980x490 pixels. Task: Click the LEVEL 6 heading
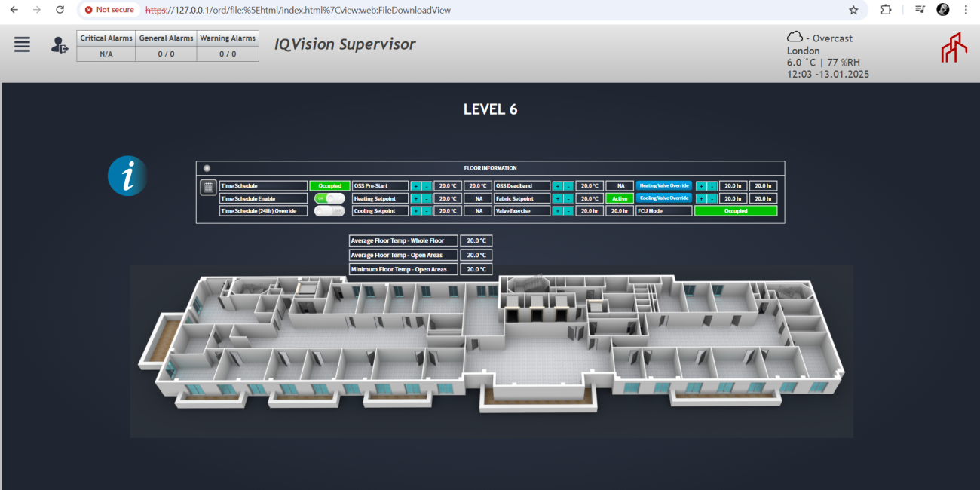pyautogui.click(x=490, y=109)
